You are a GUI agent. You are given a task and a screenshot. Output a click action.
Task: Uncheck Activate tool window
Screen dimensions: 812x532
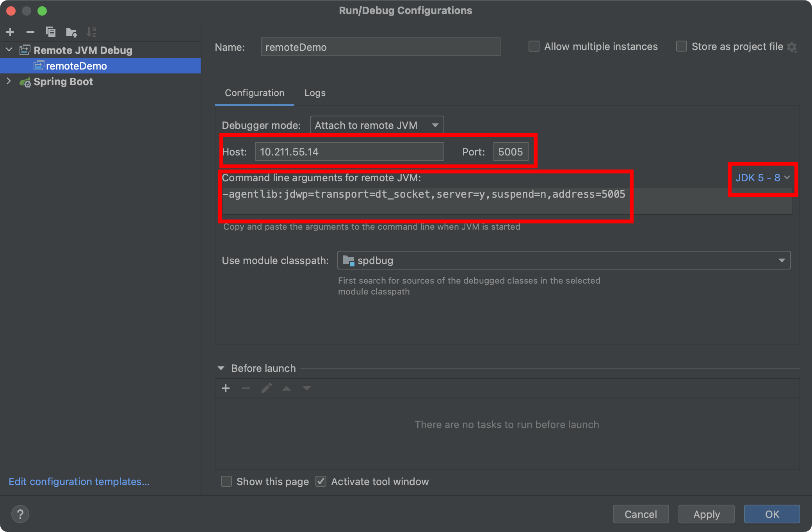coord(321,481)
